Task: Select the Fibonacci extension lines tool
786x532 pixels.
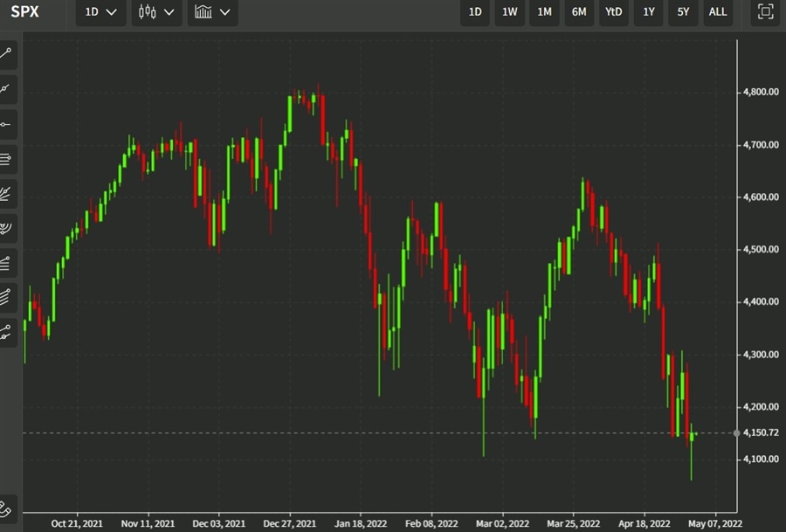Action: click(7, 263)
